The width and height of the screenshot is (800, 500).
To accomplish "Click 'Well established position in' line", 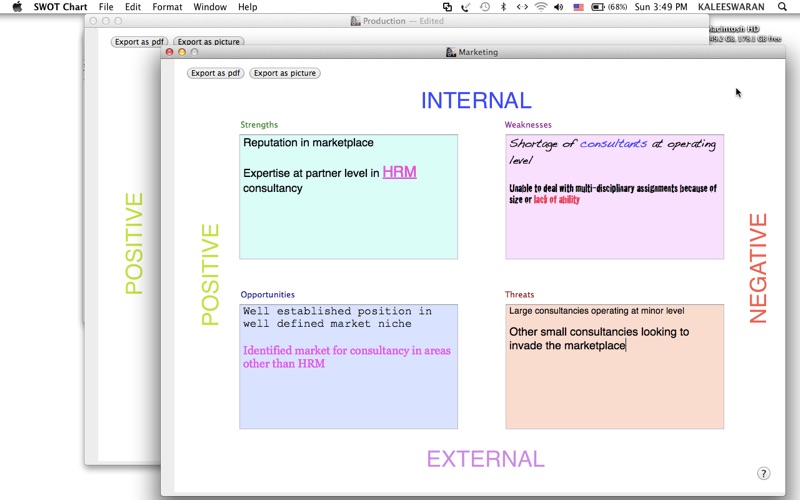I will (x=337, y=311).
